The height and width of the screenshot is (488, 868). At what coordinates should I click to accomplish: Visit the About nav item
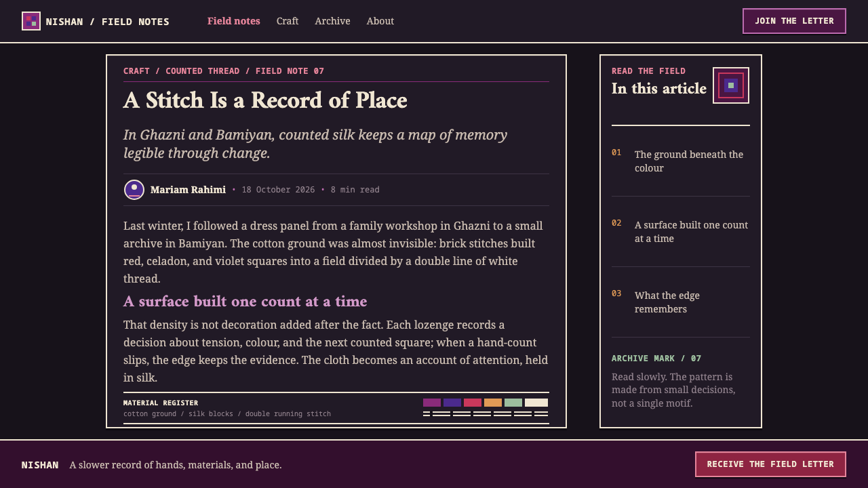[380, 21]
